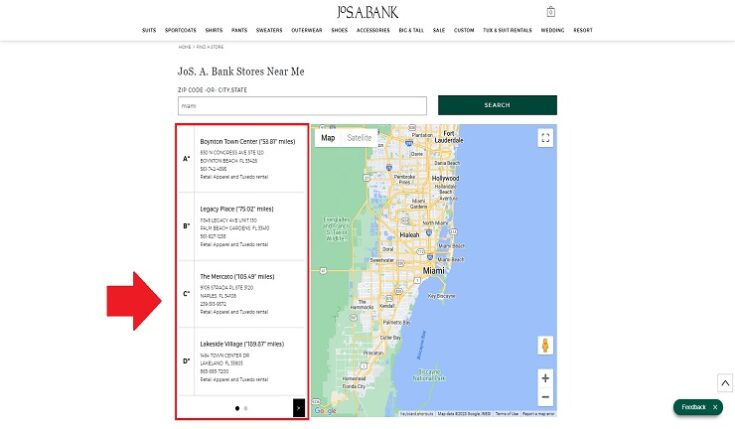This screenshot has width=735, height=429.
Task: Open Tux & Suit Rentals menu
Action: (507, 30)
